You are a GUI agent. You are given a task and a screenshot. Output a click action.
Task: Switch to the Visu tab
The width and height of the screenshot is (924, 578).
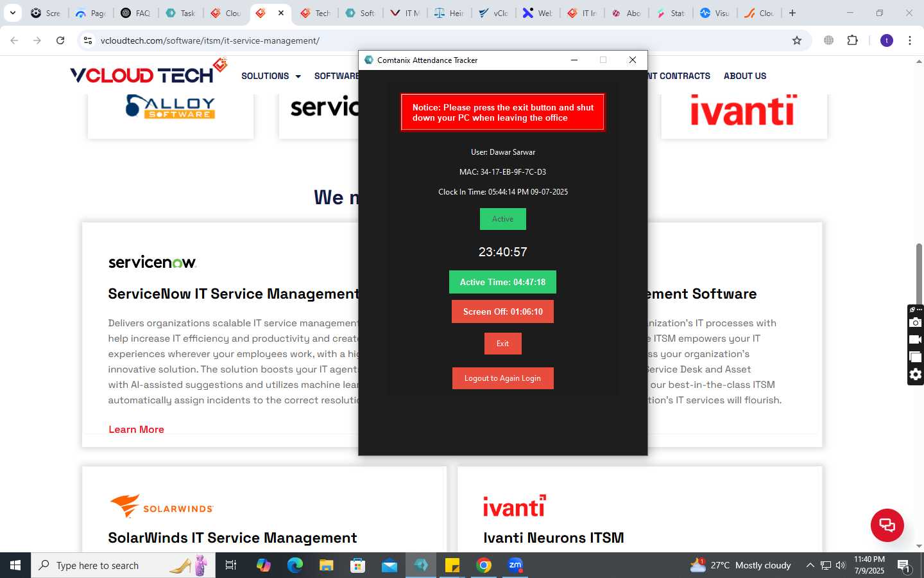[715, 13]
